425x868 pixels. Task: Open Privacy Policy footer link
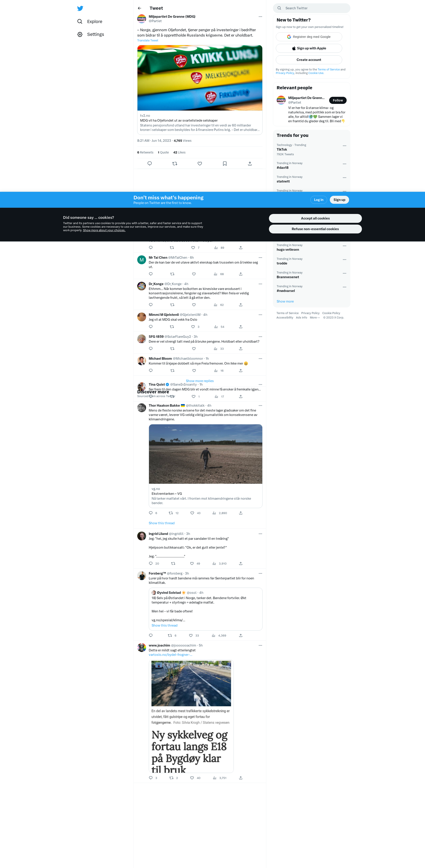point(310,313)
